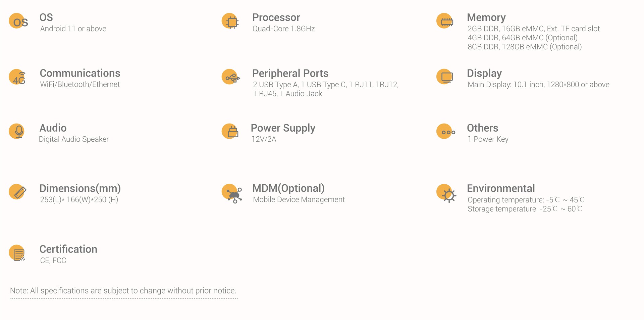This screenshot has width=644, height=320.
Task: Click the 4G Communications icon
Action: [17, 77]
